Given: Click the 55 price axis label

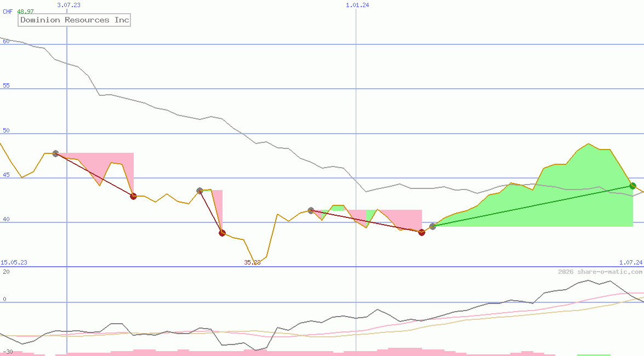Looking at the screenshot, I should click(6, 85).
